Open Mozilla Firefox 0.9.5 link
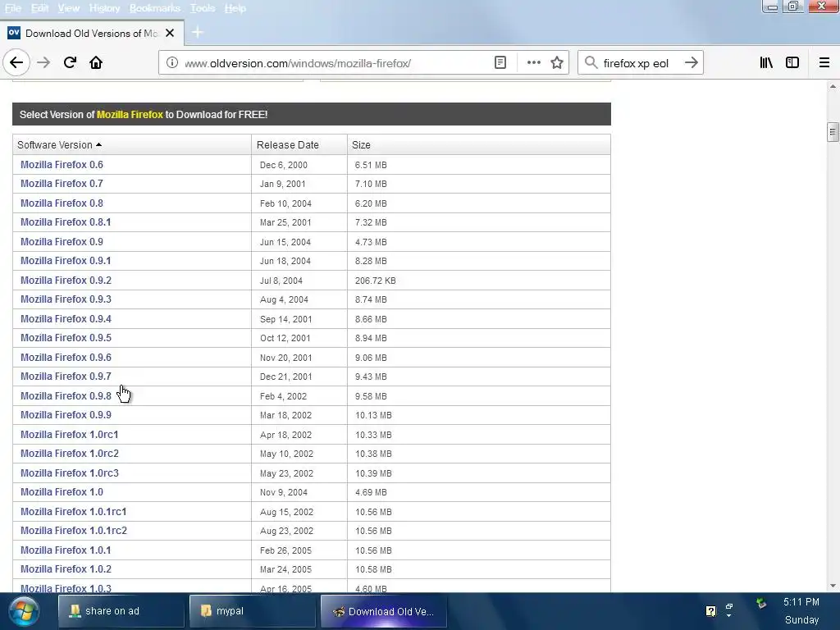 pos(66,338)
